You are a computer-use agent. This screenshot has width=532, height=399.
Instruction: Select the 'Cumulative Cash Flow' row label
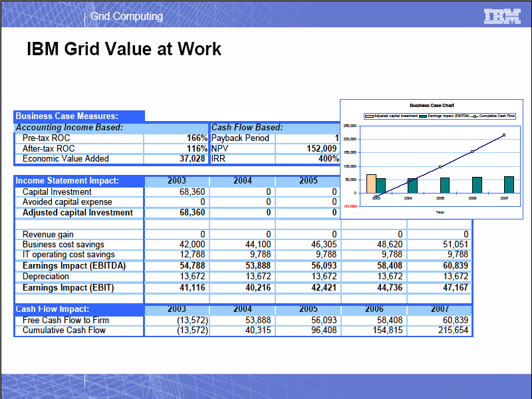[64, 331]
